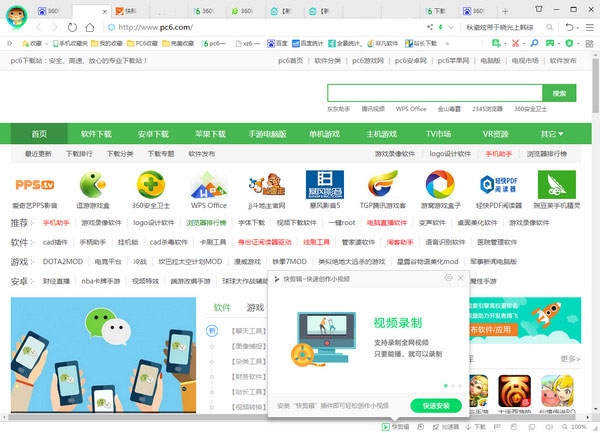Viewport: 600px width, 433px height.
Task: Click the favorites star bookmark icon
Action: tap(26, 44)
